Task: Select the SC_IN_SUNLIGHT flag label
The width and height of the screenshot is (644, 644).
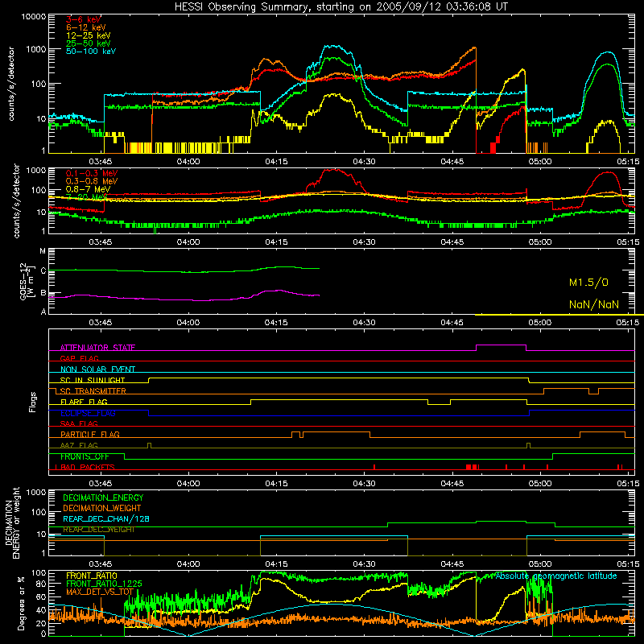Action: click(93, 380)
